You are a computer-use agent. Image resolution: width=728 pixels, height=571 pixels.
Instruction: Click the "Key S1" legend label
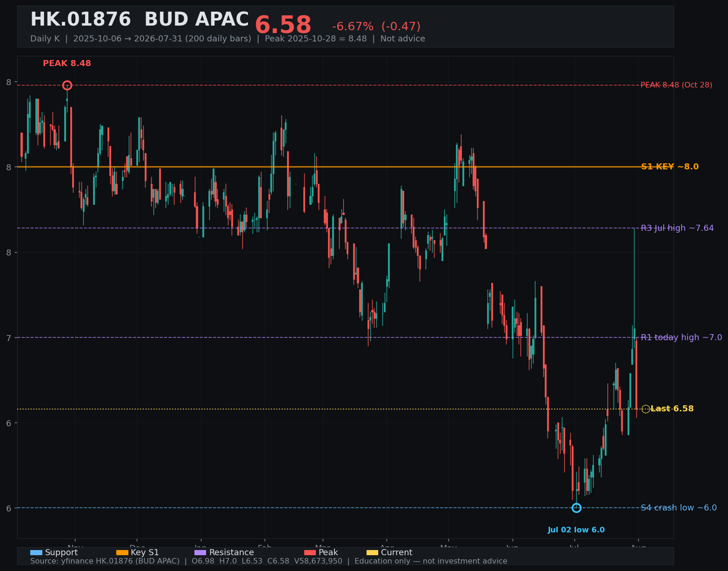point(145,552)
